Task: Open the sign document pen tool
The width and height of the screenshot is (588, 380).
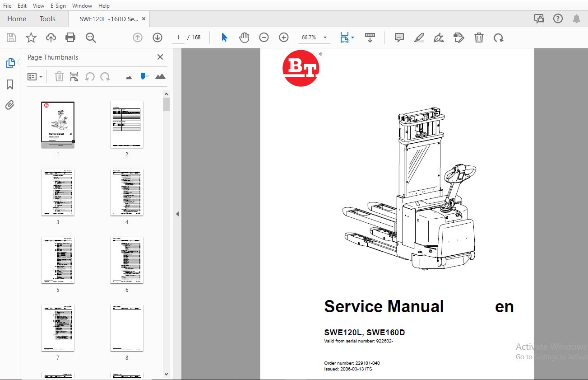Action: (x=439, y=38)
